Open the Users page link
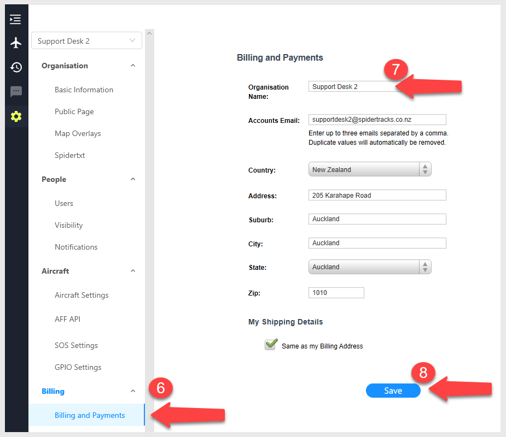This screenshot has height=437, width=506. [x=64, y=203]
